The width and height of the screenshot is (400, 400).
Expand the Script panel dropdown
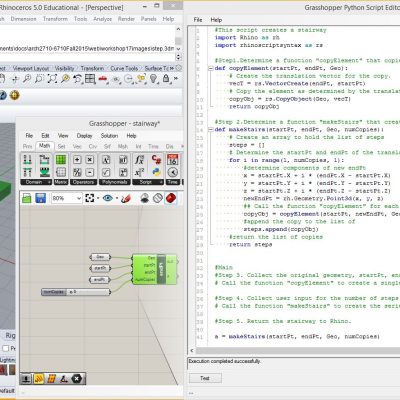pyautogui.click(x=161, y=182)
